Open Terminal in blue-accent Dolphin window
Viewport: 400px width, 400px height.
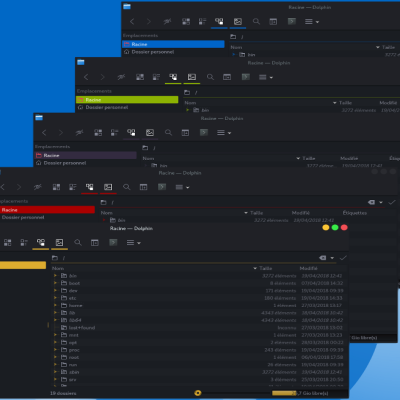(x=292, y=22)
